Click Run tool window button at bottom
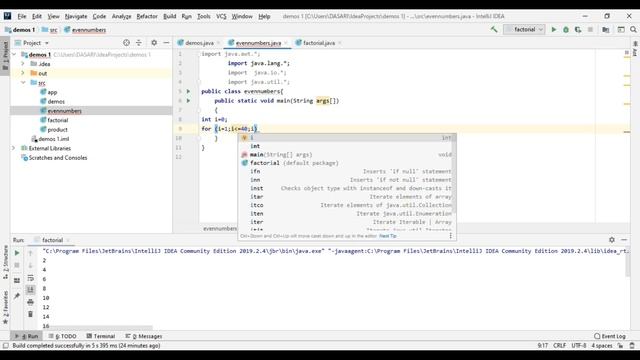 pyautogui.click(x=26, y=336)
